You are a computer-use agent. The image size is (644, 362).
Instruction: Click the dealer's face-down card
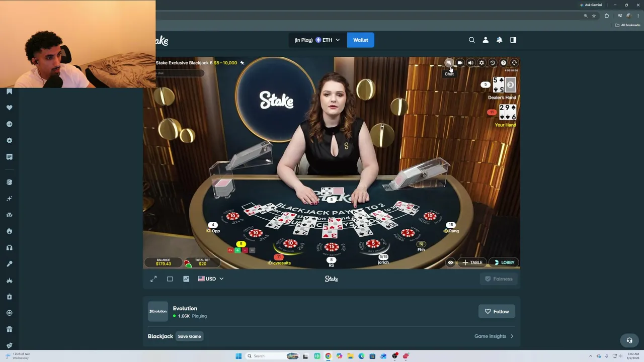tap(510, 85)
